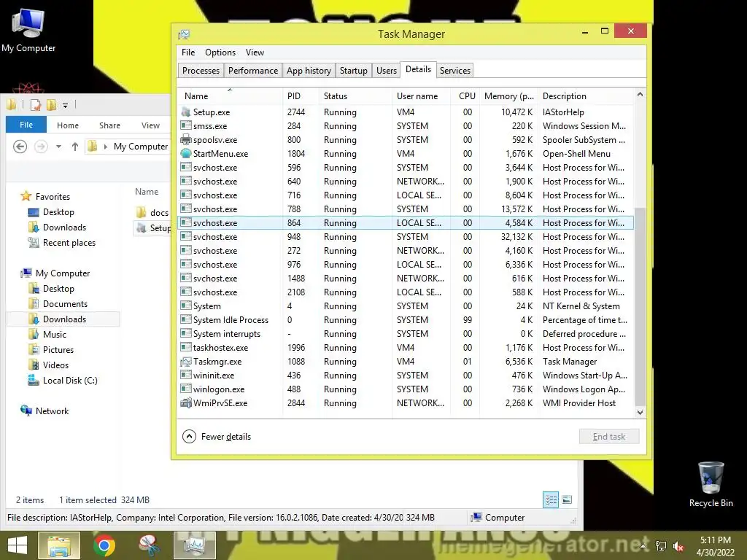This screenshot has width=747, height=560.
Task: Select the docs folder in Explorer
Action: pyautogui.click(x=152, y=212)
